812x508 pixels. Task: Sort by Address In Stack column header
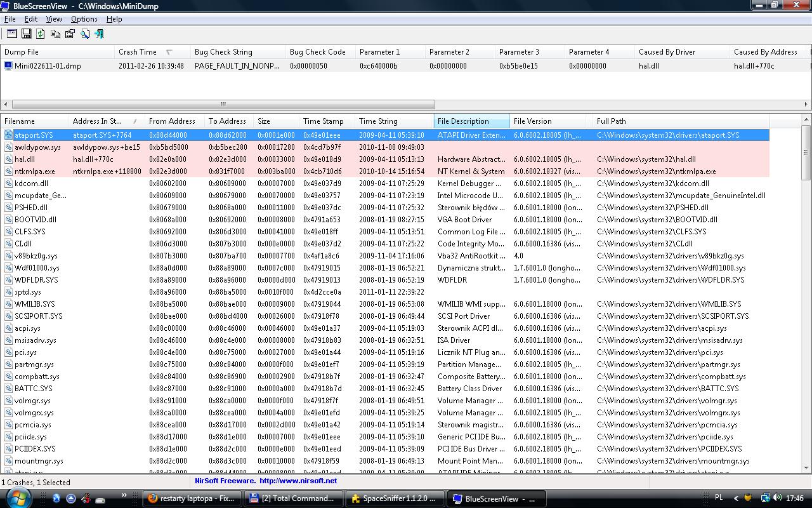pos(107,121)
